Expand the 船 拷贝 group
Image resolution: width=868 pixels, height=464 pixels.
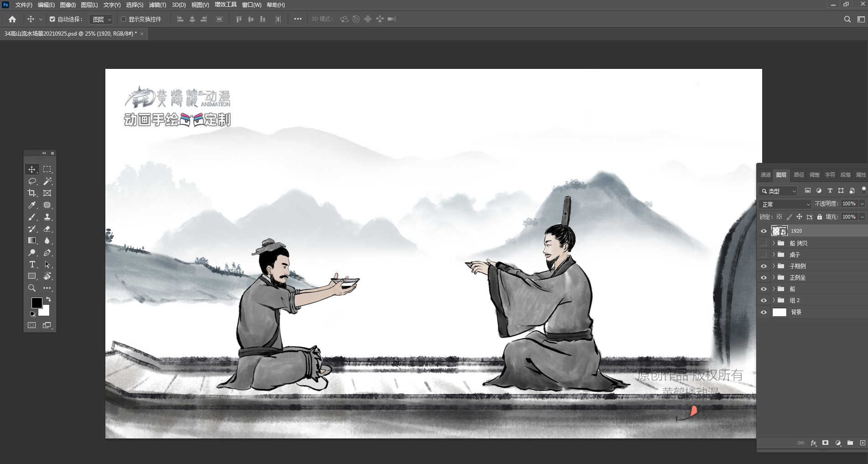(774, 243)
